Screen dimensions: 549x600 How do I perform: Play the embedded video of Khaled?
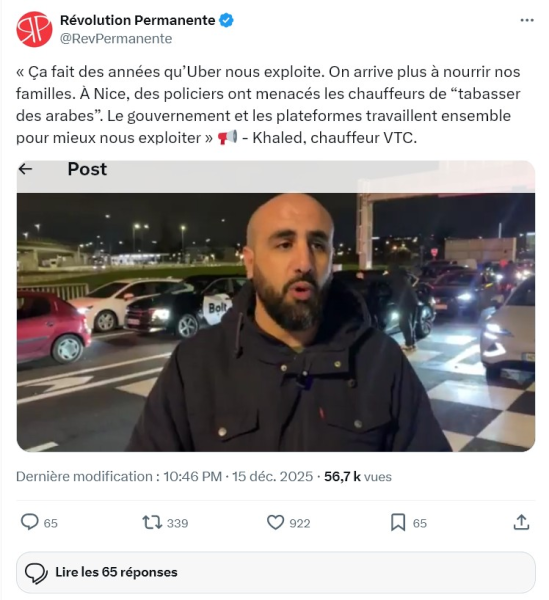(x=275, y=322)
